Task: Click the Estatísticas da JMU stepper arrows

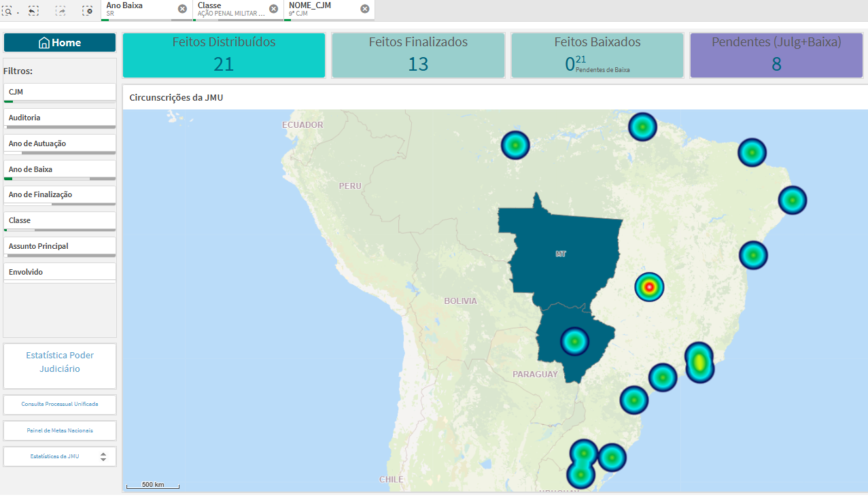Action: [x=103, y=457]
